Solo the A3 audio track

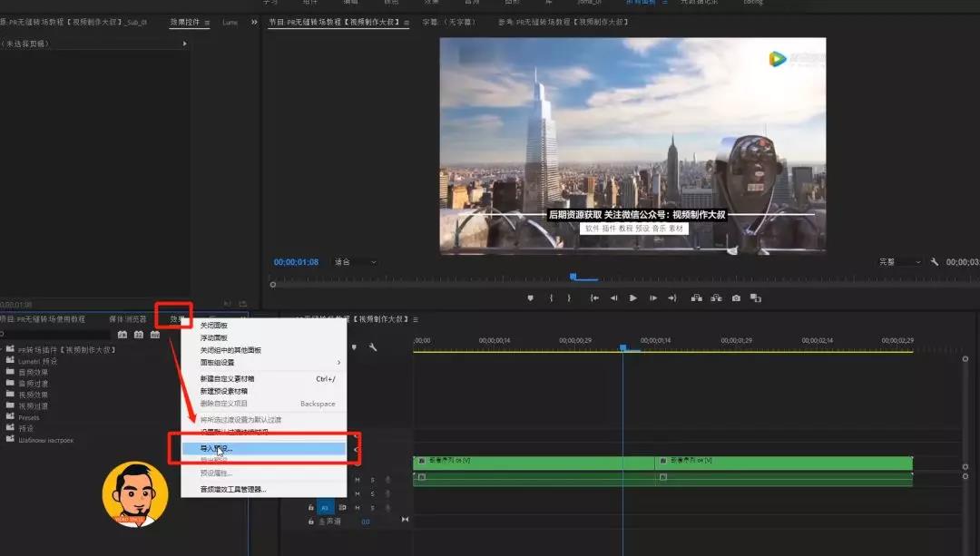[373, 507]
